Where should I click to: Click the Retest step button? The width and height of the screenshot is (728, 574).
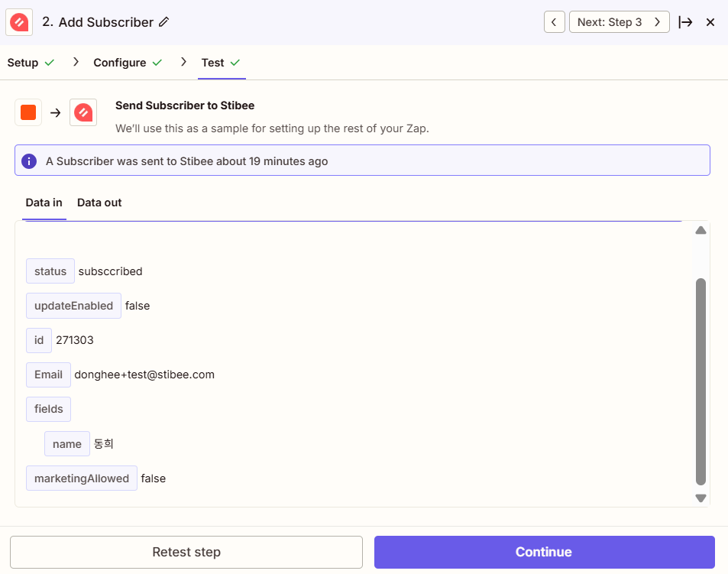point(186,552)
